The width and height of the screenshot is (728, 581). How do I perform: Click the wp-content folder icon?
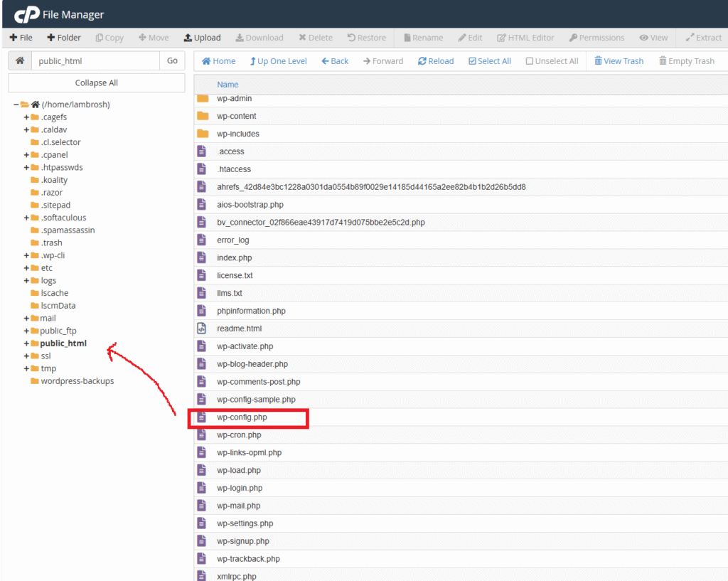(203, 116)
